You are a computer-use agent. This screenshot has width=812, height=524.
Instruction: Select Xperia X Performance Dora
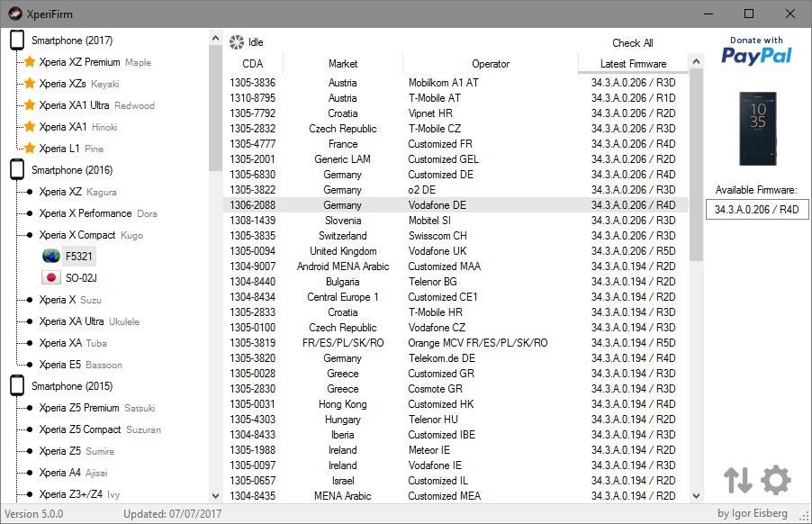pyautogui.click(x=98, y=213)
